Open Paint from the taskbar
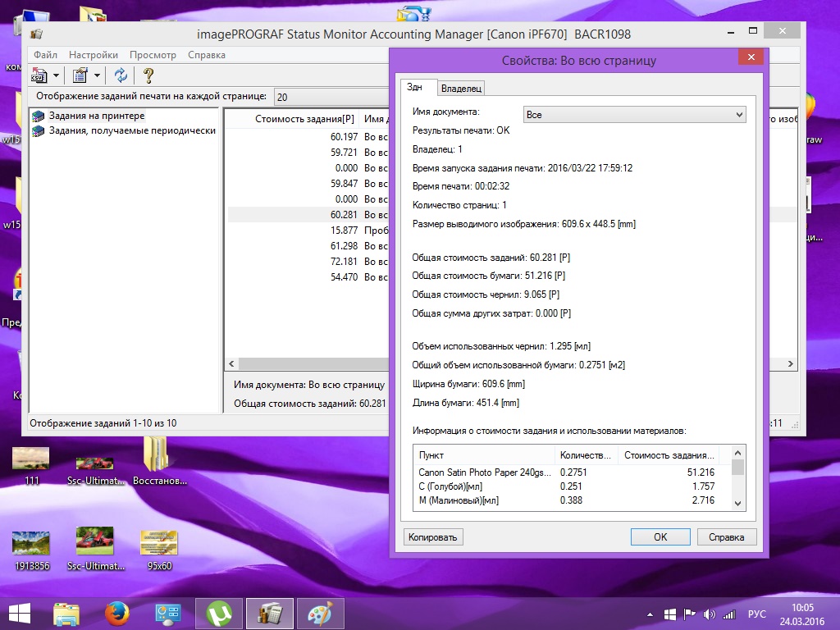The width and height of the screenshot is (840, 630). pyautogui.click(x=321, y=614)
